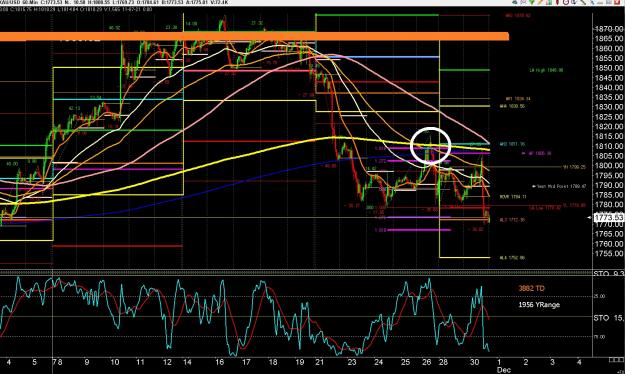The image size is (625, 374).
Task: Click date label 28 on time axis
Action: [x=443, y=362]
